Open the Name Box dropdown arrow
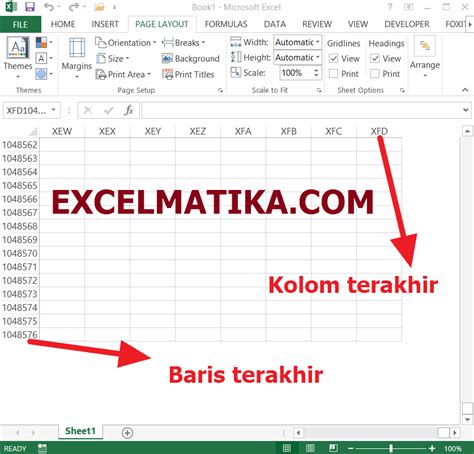Screen dimensions: 474x454 [x=53, y=110]
